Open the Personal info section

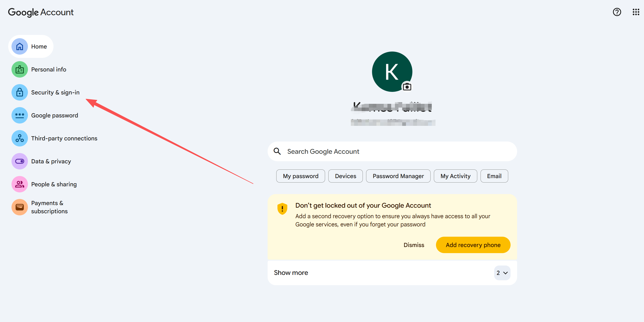(49, 69)
